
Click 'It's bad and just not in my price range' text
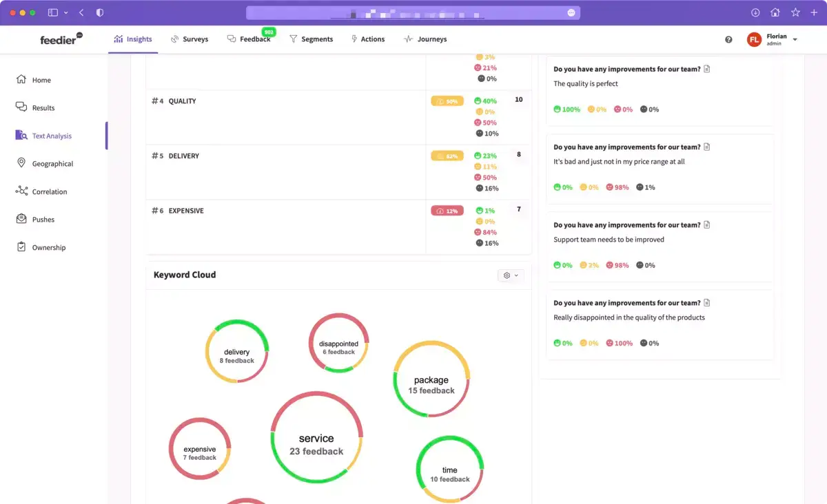619,162
